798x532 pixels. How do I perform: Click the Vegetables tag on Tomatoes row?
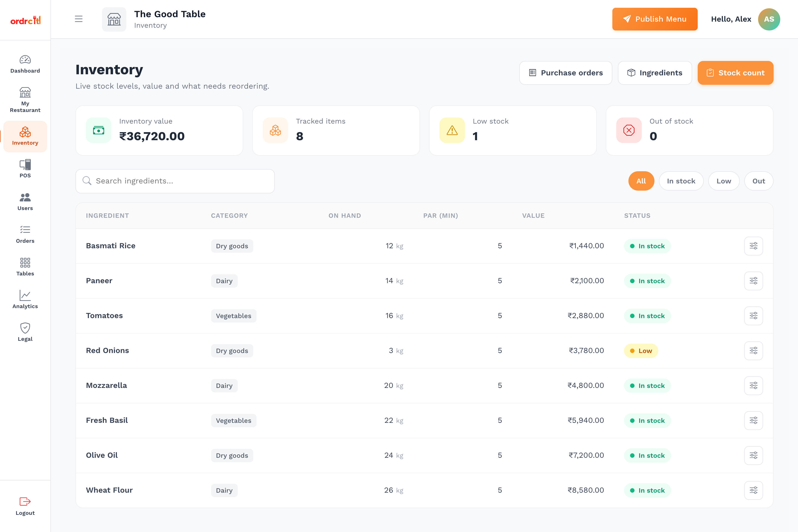coord(233,316)
